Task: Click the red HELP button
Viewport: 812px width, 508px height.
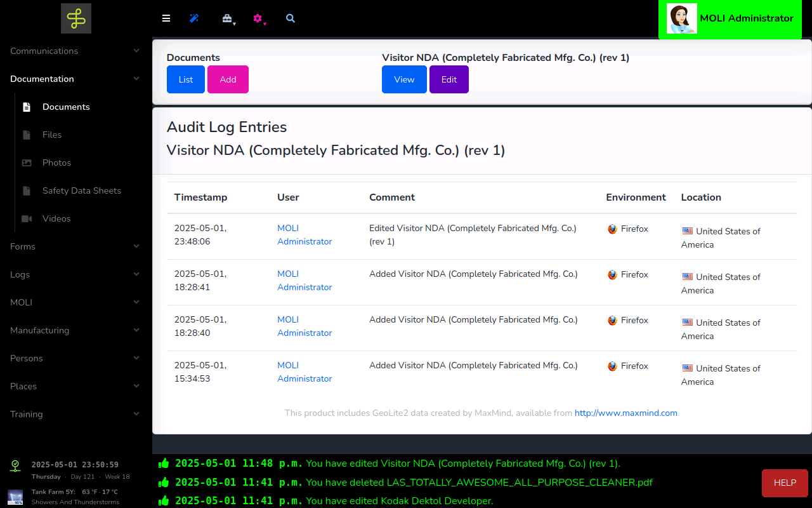Action: (x=785, y=483)
